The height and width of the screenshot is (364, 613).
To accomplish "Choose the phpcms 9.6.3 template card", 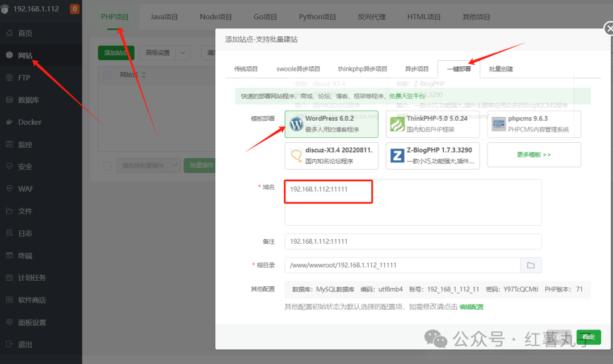I will click(x=534, y=124).
